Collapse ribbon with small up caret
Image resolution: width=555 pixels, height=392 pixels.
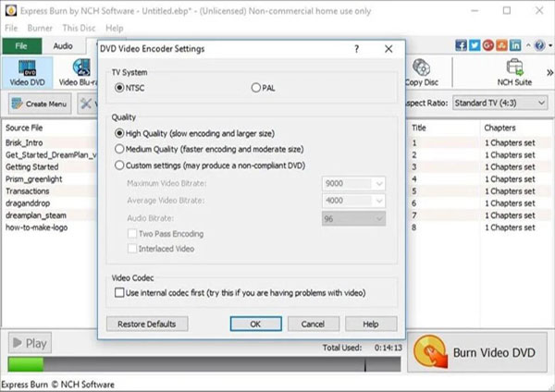(528, 45)
